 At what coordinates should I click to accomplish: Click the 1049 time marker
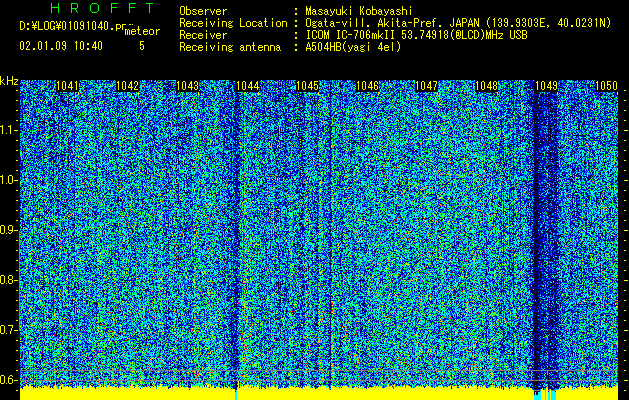[546, 86]
